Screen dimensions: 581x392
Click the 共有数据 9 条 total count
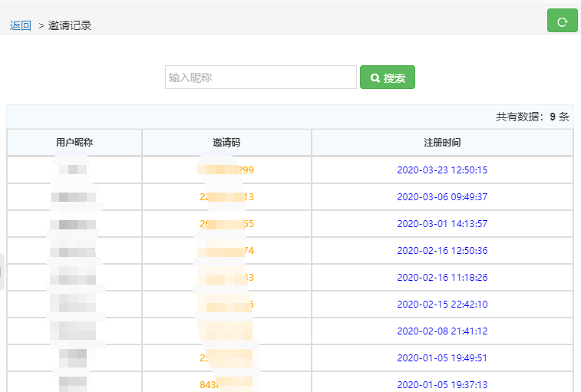[532, 117]
